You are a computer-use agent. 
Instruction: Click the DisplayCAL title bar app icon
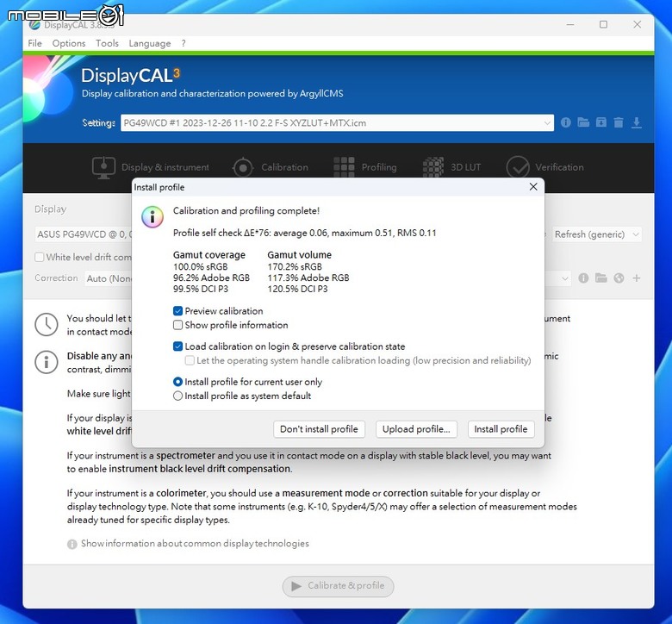[34, 25]
